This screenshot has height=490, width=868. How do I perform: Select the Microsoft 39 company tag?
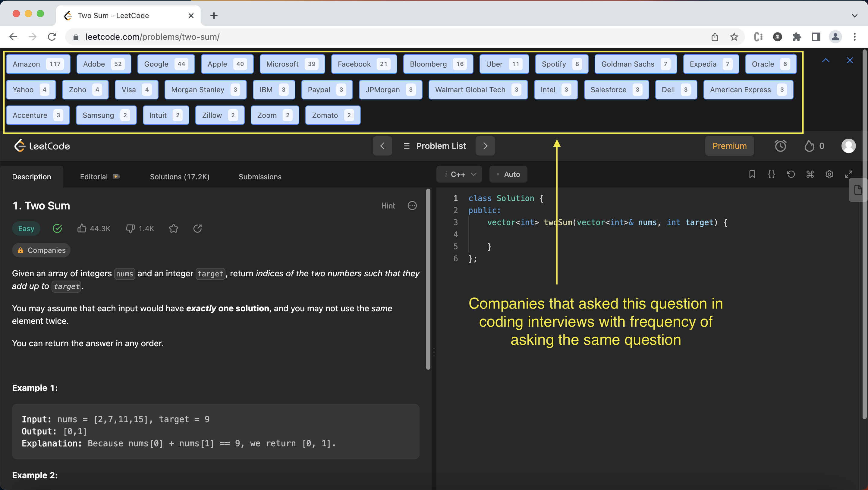[292, 64]
